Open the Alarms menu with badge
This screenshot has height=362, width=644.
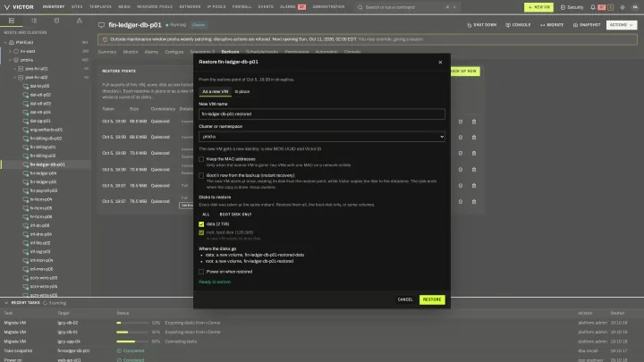coord(292,7)
